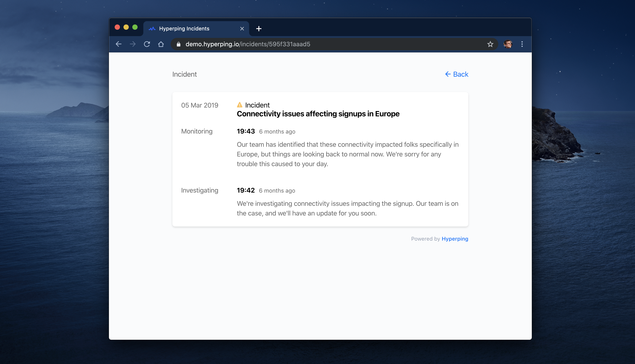This screenshot has width=635, height=364.
Task: Minimize the window with yellow button
Action: tap(126, 27)
